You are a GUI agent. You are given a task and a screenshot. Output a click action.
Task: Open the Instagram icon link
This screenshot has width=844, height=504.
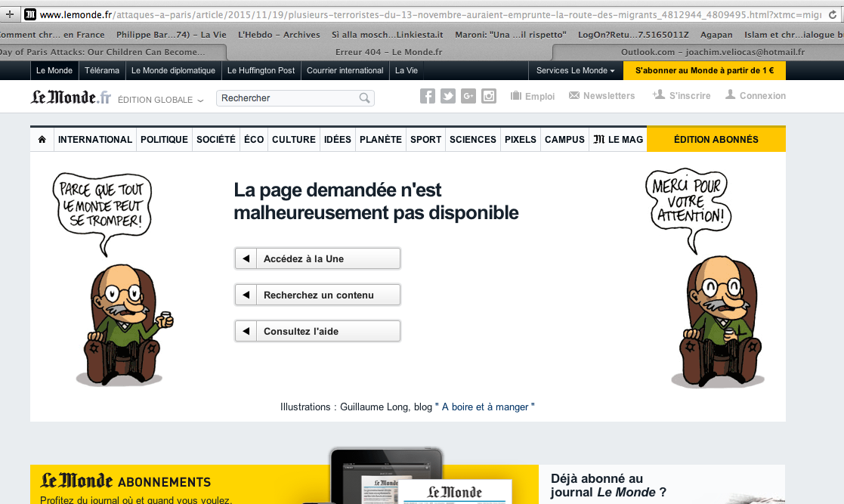coord(489,96)
